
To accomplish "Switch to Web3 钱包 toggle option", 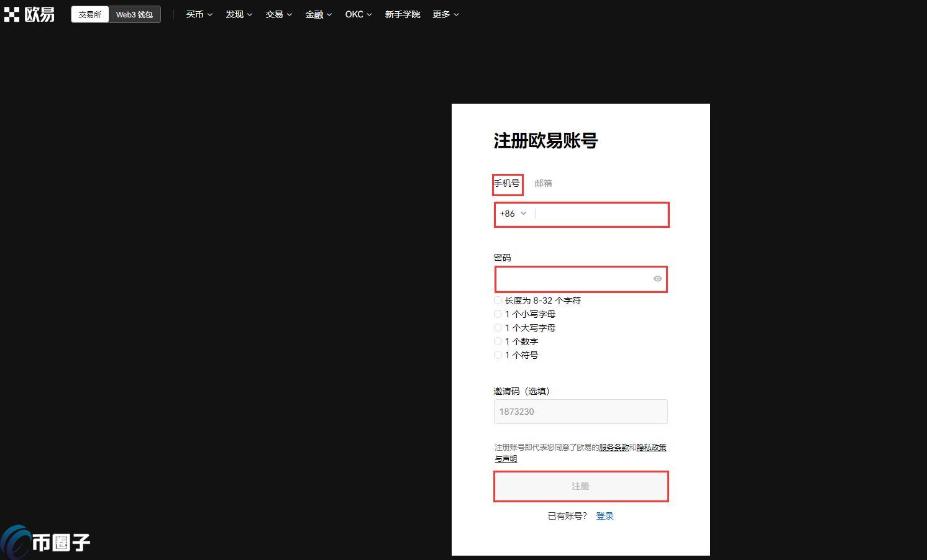I will pos(134,14).
